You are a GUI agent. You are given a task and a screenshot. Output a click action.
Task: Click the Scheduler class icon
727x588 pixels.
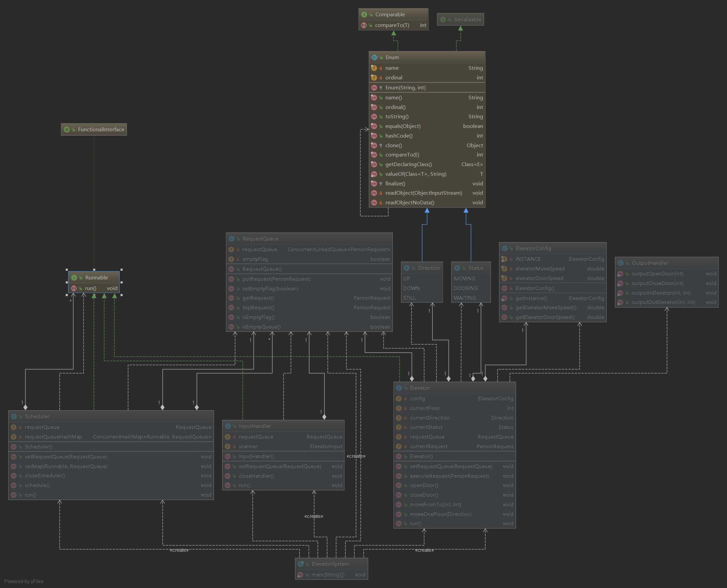tap(14, 416)
